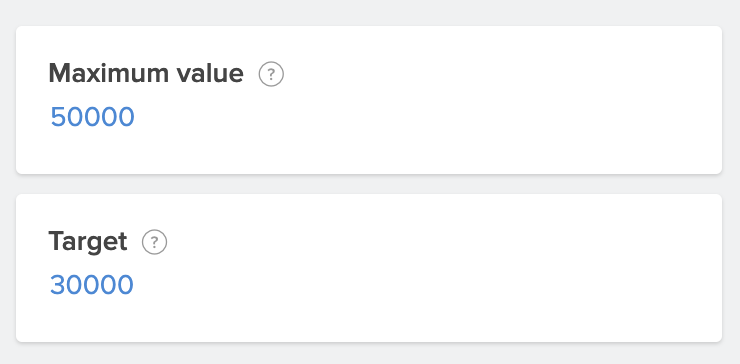740x364 pixels.
Task: Click the Maximum value heading label
Action: coord(146,74)
